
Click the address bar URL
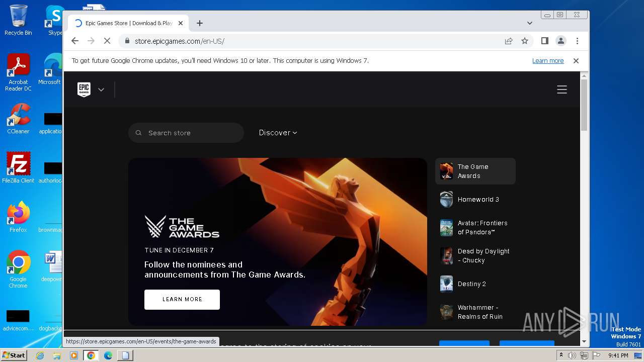(180, 41)
